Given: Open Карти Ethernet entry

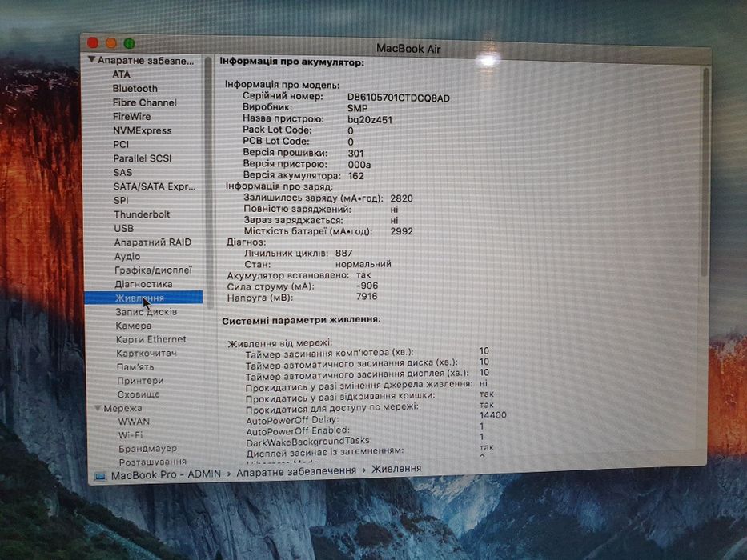Looking at the screenshot, I should click(x=151, y=339).
